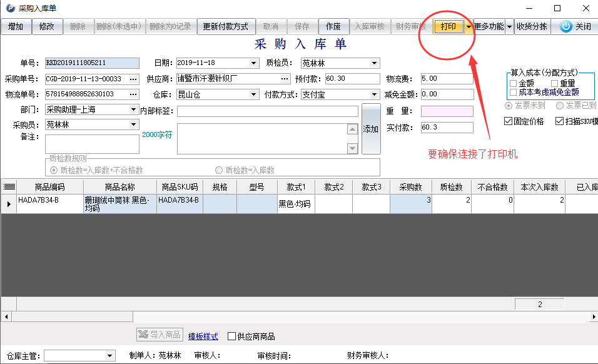The width and height of the screenshot is (598, 364).
Task: Open the 仓库主管 dropdown
Action: click(110, 356)
